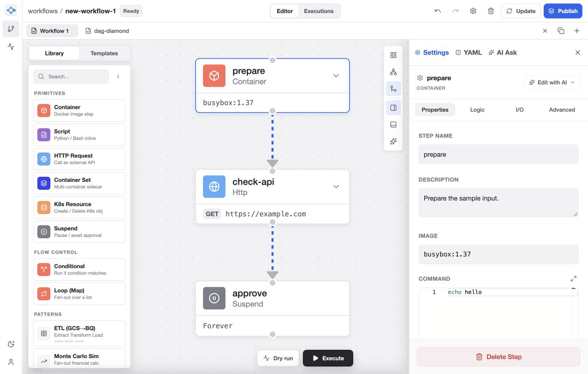Close the current file tab
The height and width of the screenshot is (374, 588).
point(545,31)
